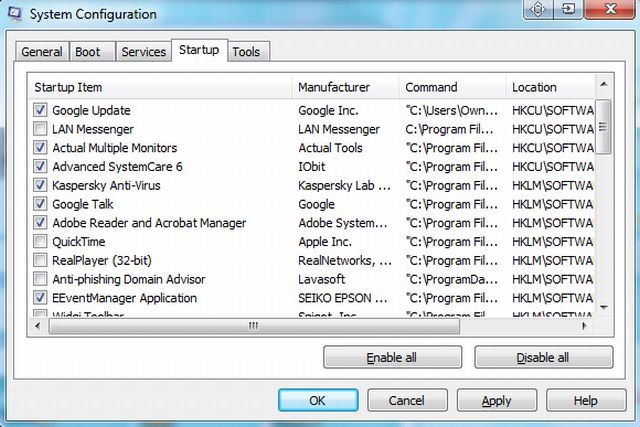Uncheck the Google Talk checkbox
The image size is (640, 427).
40,204
